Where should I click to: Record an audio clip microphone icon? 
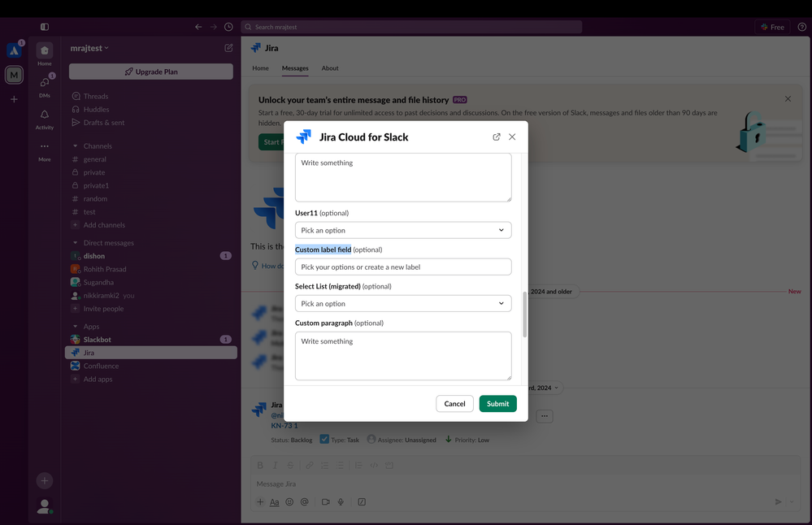tap(341, 501)
